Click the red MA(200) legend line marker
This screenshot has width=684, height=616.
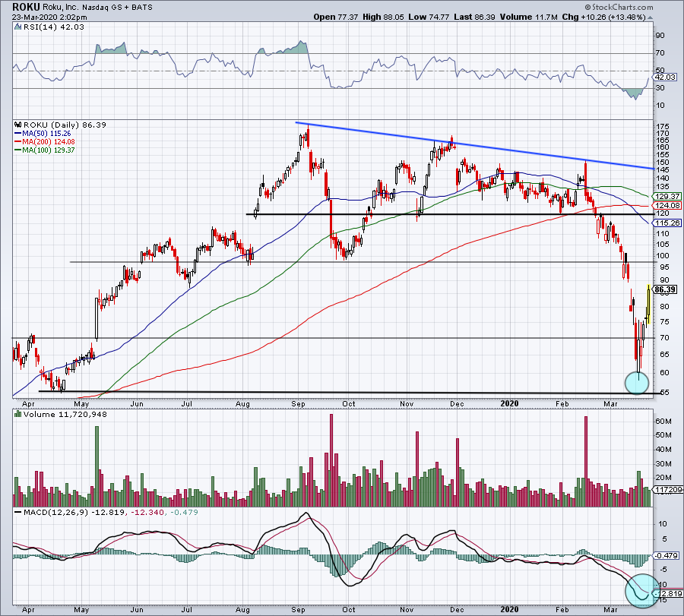click(18, 142)
